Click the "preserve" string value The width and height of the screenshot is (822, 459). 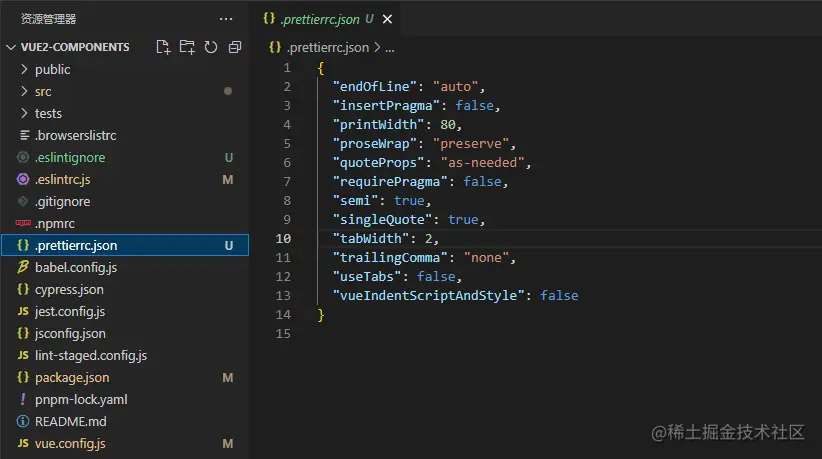[x=471, y=144]
